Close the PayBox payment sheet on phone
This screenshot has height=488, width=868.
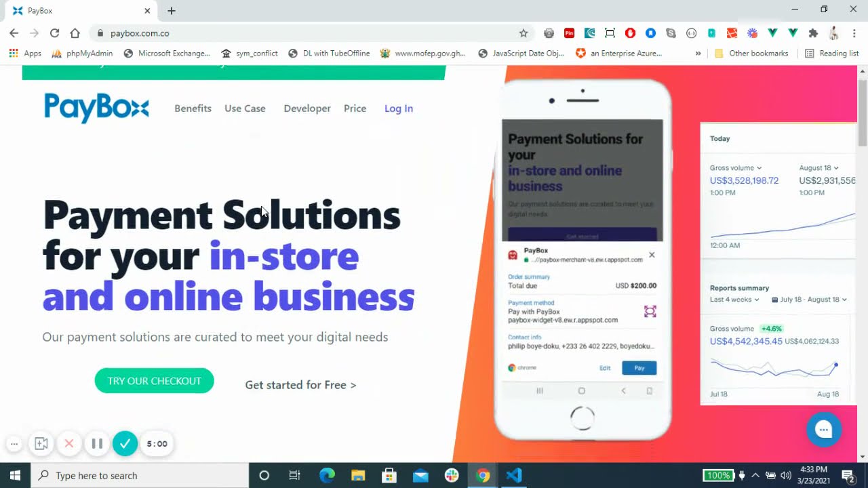[652, 255]
